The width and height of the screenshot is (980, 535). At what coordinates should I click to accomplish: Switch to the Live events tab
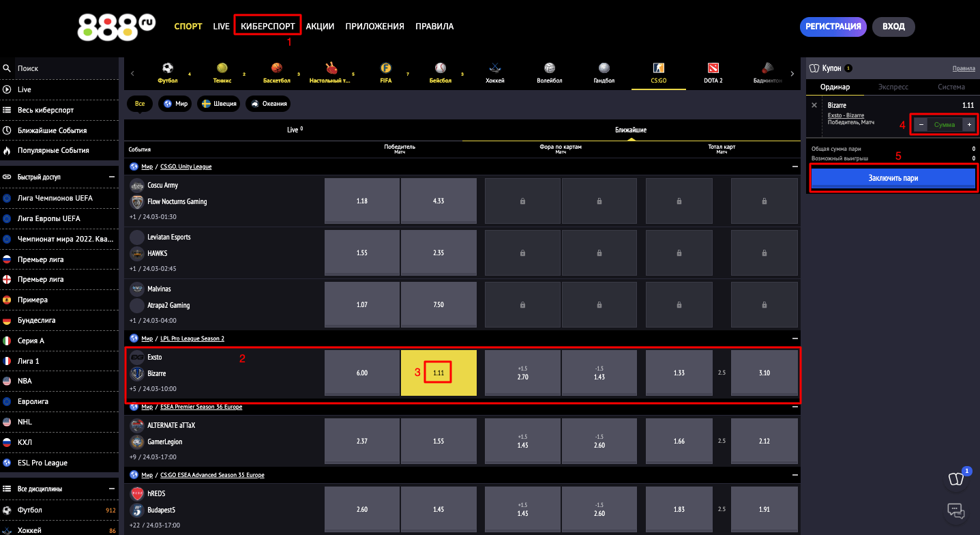click(x=293, y=130)
